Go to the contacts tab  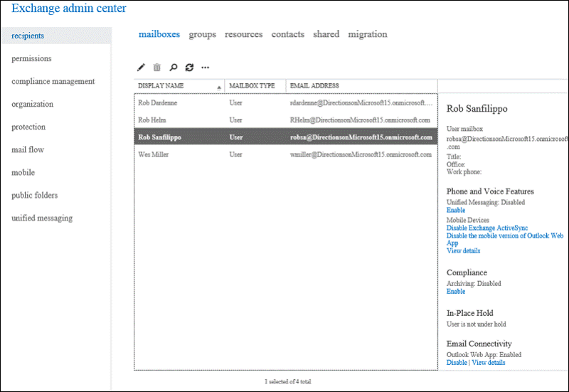click(x=288, y=34)
